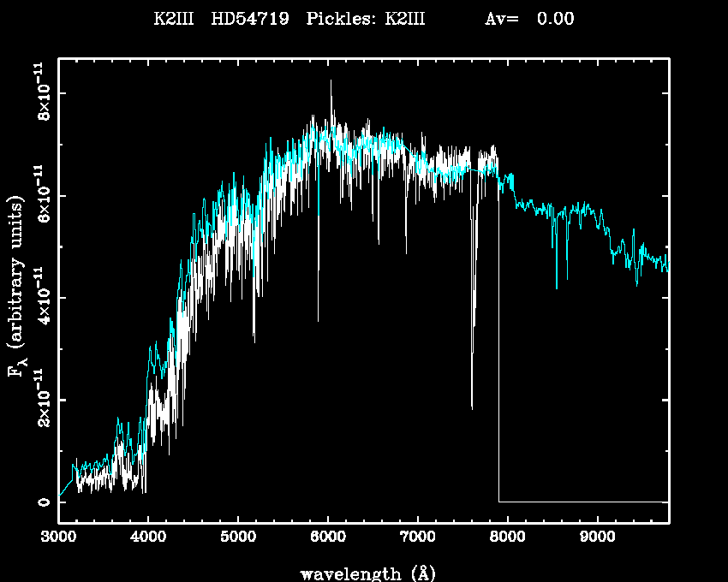Screen dimensions: 728x582
Task: Click the 5000 wavelength tick label
Action: [238, 538]
